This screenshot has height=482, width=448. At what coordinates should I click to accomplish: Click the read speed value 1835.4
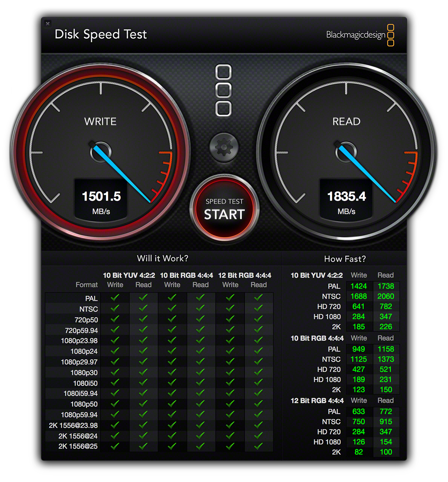(x=346, y=196)
